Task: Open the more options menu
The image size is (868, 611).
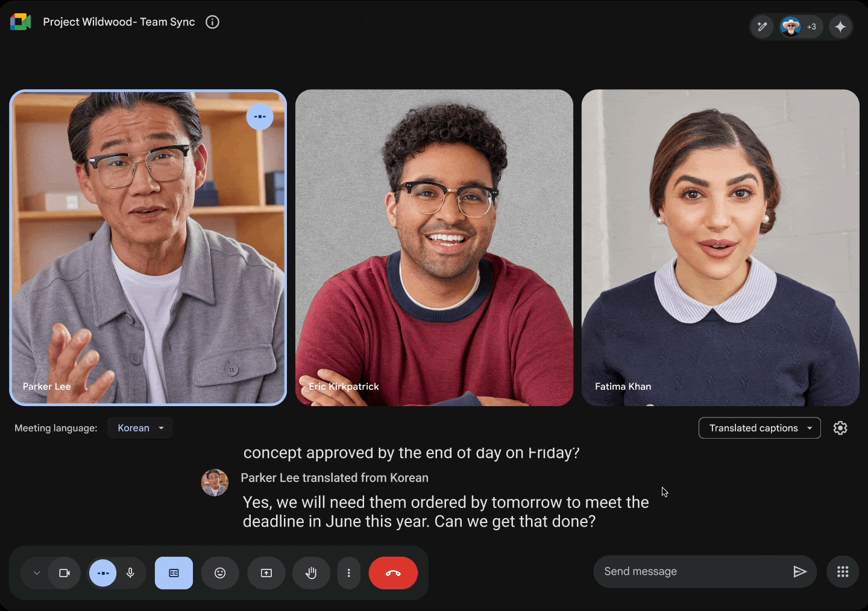Action: pyautogui.click(x=348, y=573)
